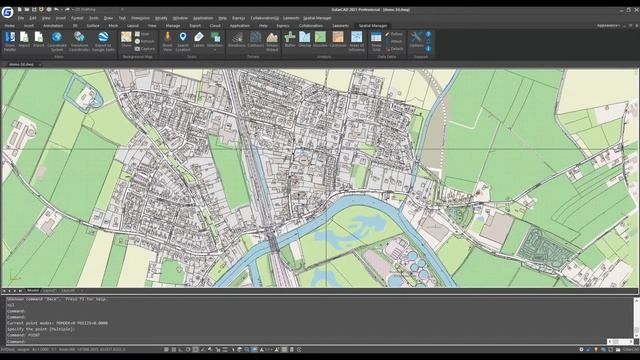Image resolution: width=640 pixels, height=360 pixels.
Task: Switch to the Manage ribbon tab
Action: coord(173,26)
